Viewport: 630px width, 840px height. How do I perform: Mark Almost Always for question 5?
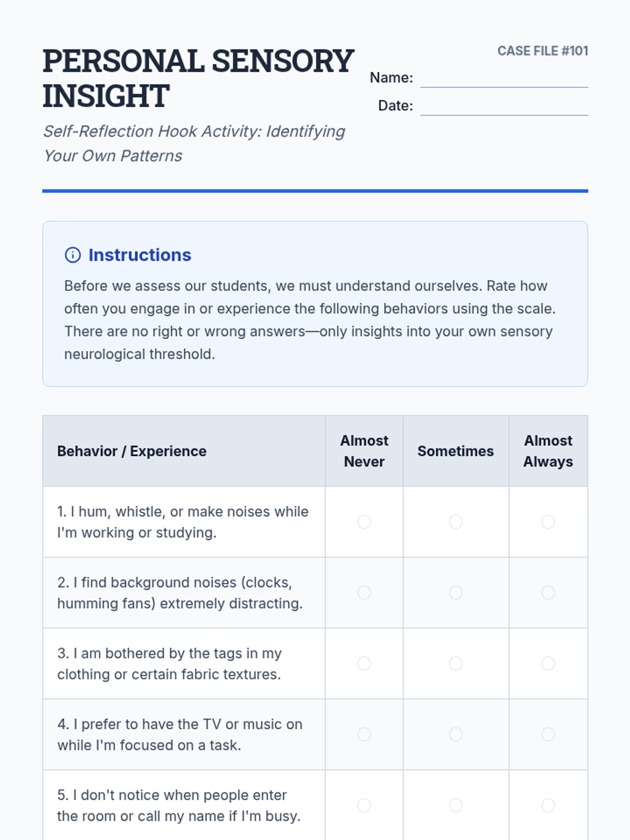pyautogui.click(x=548, y=805)
